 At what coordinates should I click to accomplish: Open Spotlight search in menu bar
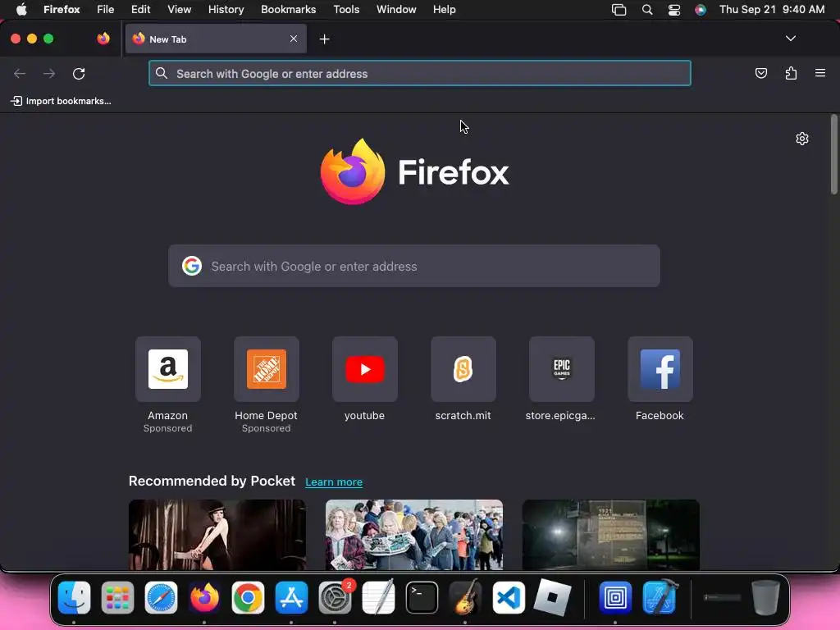pos(647,10)
